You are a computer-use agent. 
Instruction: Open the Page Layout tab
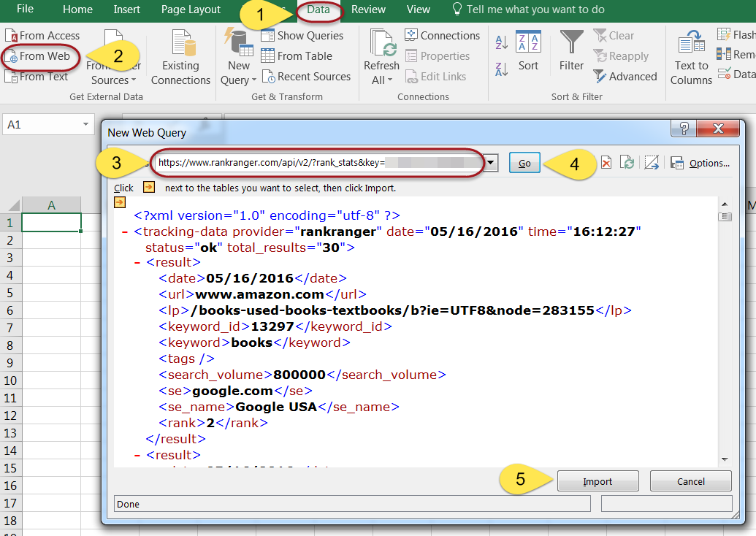[x=191, y=9]
